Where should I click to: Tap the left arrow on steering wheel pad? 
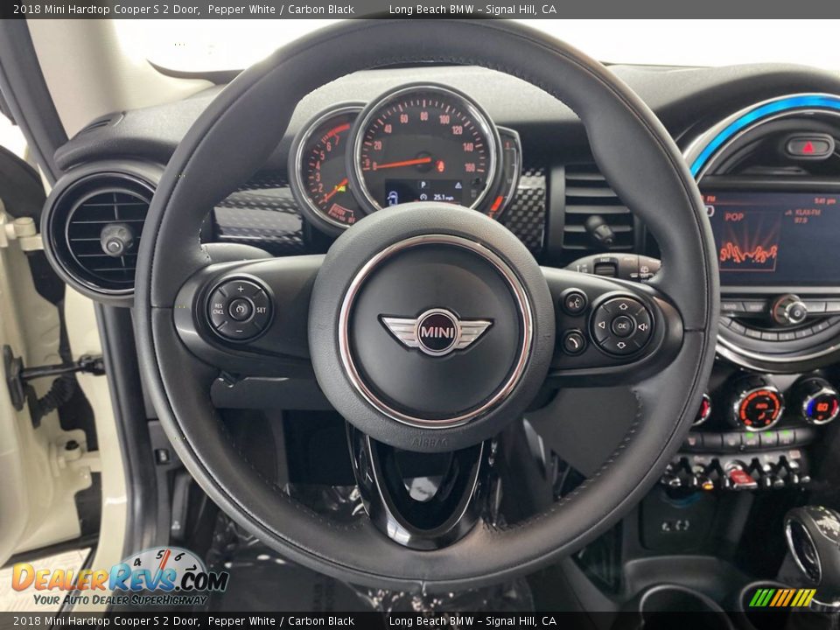tap(601, 325)
